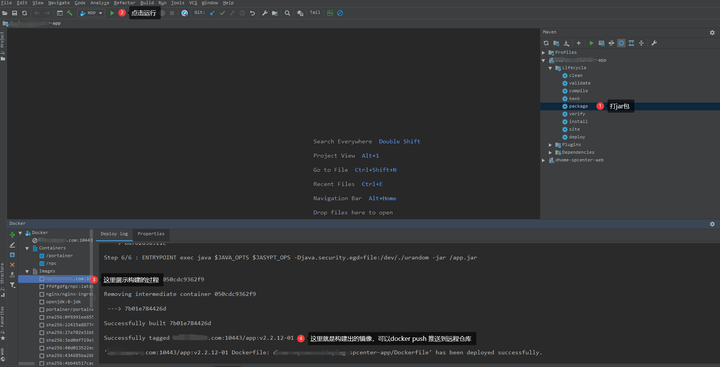Click the Git Rollback undo arrow
Viewport: 720px width, 367px height.
[252, 13]
